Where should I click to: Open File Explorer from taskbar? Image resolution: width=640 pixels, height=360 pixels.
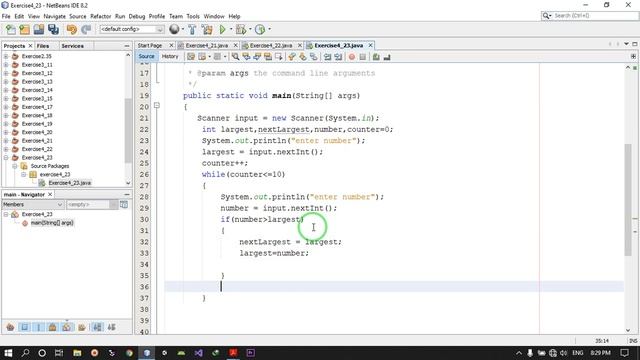(77, 353)
